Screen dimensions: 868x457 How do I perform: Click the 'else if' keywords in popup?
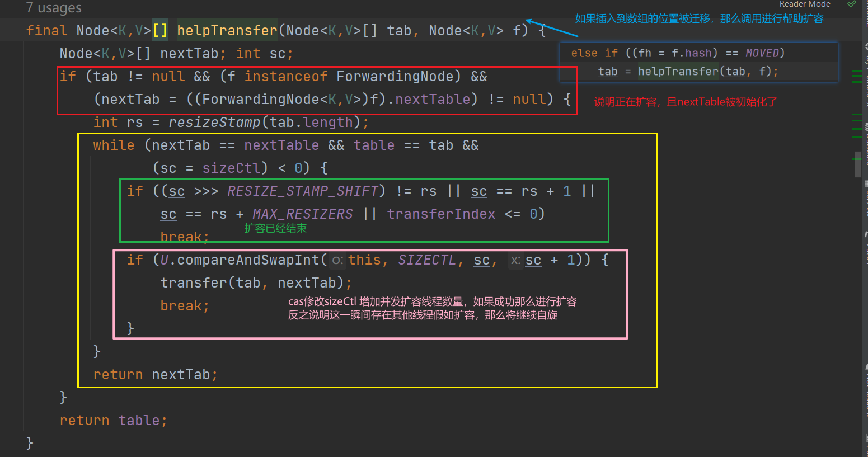click(x=594, y=53)
